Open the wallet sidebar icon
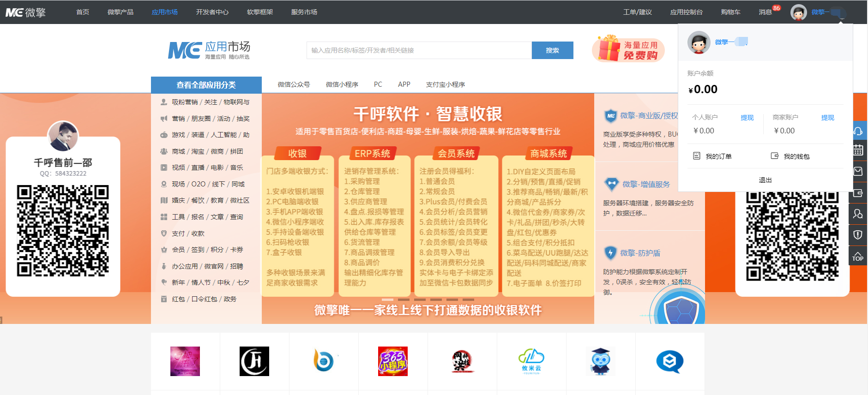The image size is (868, 395). tap(858, 193)
